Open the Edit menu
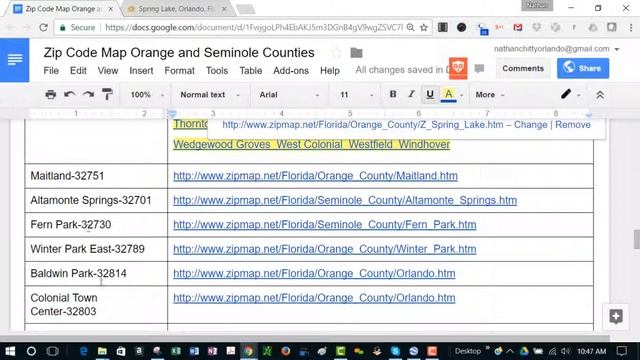The width and height of the screenshot is (640, 360). (78, 71)
